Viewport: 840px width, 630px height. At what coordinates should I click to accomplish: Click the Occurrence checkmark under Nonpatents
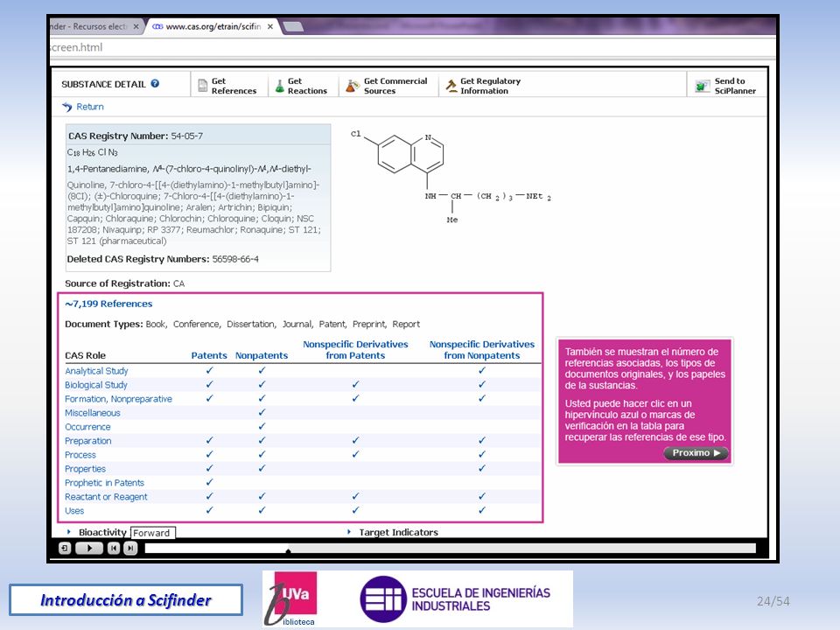pyautogui.click(x=262, y=426)
